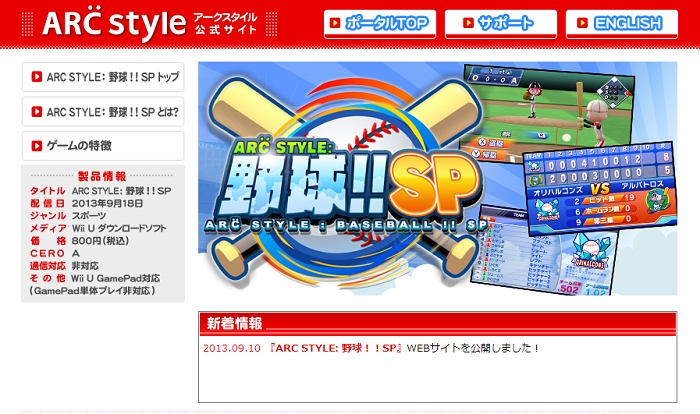Click the 通信対応 非対応 row

pyautogui.click(x=64, y=266)
